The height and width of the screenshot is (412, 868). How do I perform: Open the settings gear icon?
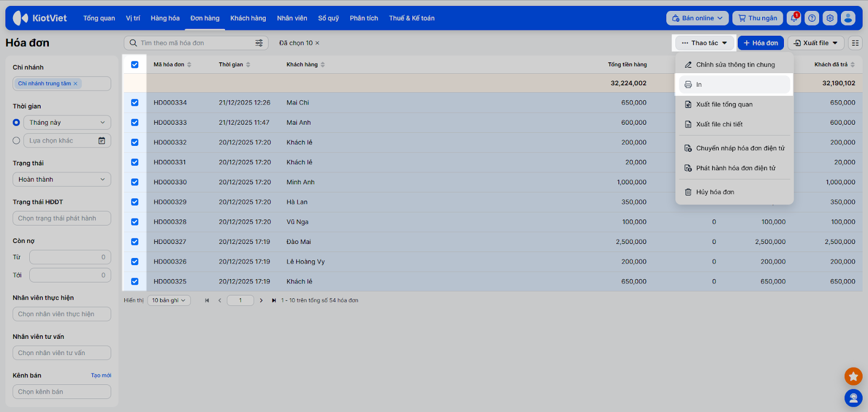pos(830,18)
